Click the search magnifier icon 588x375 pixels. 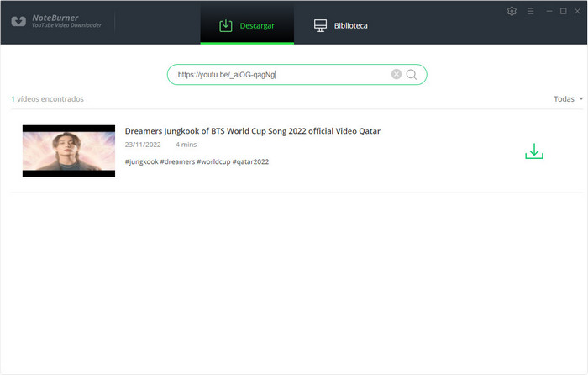(412, 74)
